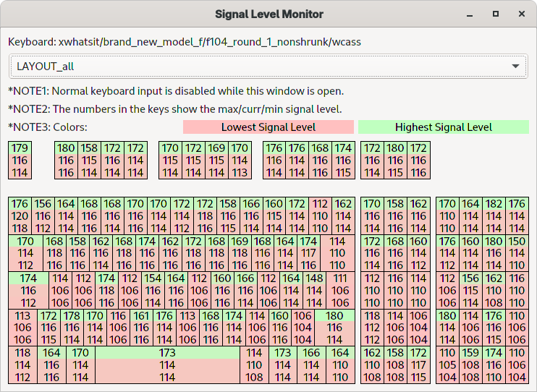Select the standalone key showing 179/116/114
Image resolution: width=537 pixels, height=392 pixels.
tap(20, 161)
